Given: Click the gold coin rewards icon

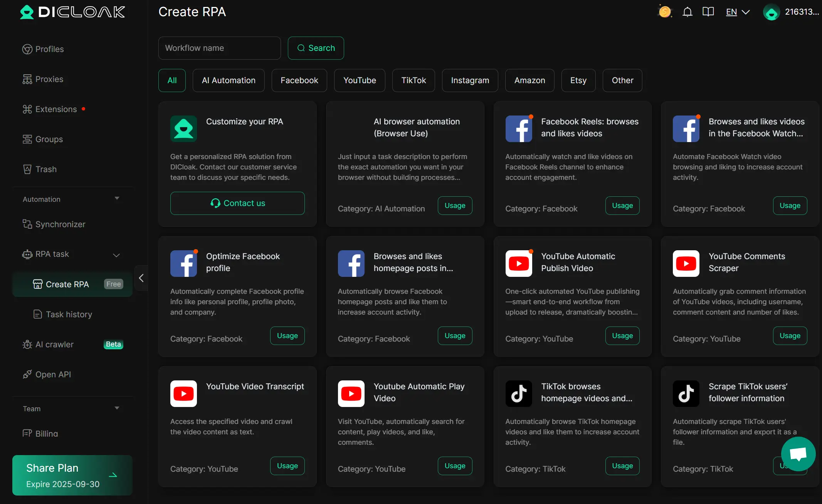Looking at the screenshot, I should [x=664, y=12].
